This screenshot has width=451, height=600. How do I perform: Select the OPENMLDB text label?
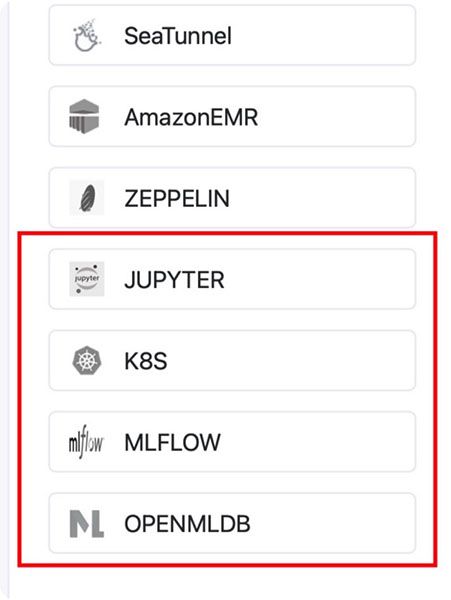[x=187, y=524]
